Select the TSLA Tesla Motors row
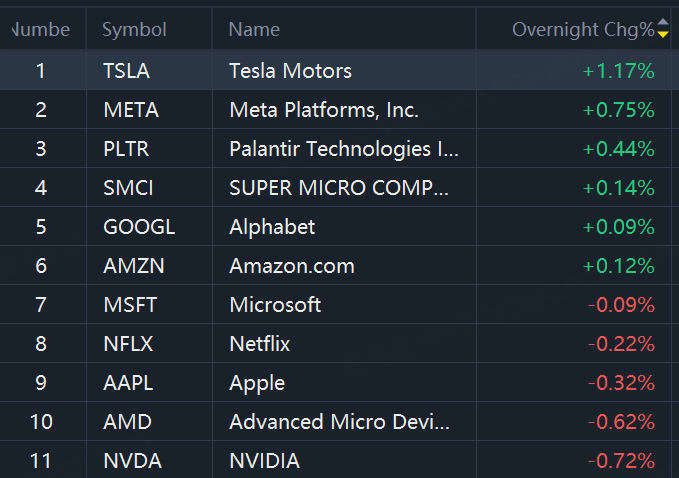The height and width of the screenshot is (478, 679). pos(336,71)
